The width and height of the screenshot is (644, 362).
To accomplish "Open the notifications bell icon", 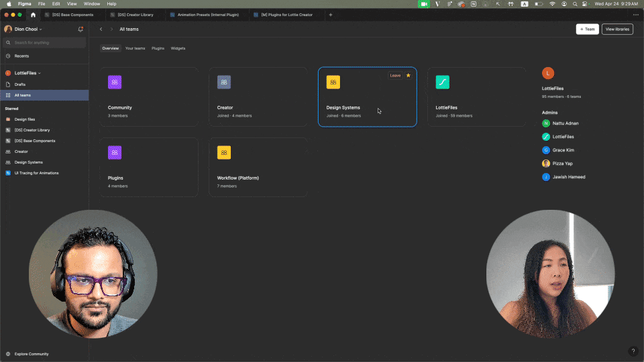I will (80, 29).
